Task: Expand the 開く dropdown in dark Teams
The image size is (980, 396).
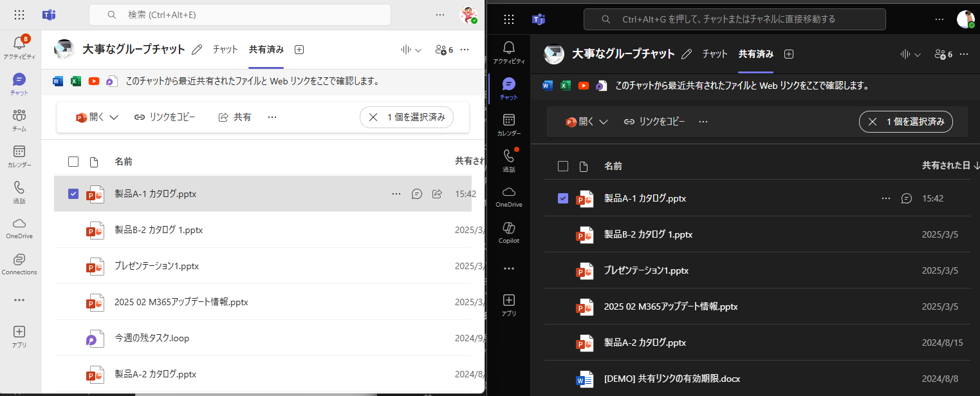Action: pyautogui.click(x=604, y=121)
